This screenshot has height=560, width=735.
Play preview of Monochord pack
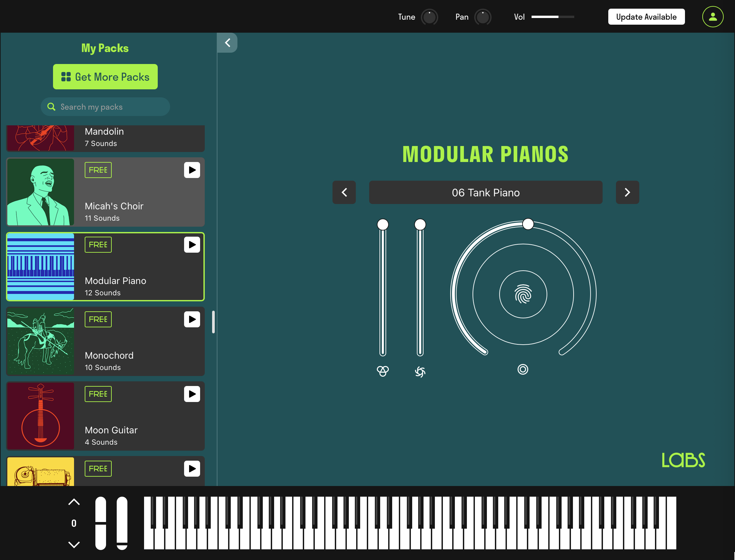[x=192, y=319]
